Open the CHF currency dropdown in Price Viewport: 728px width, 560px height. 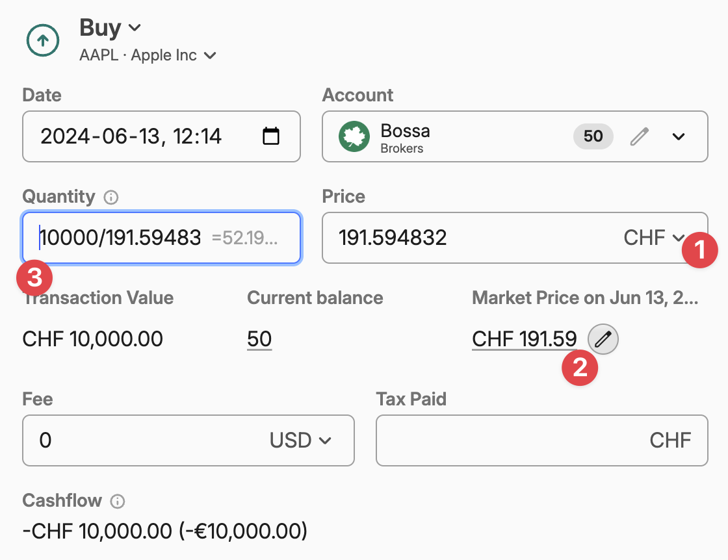click(x=654, y=238)
